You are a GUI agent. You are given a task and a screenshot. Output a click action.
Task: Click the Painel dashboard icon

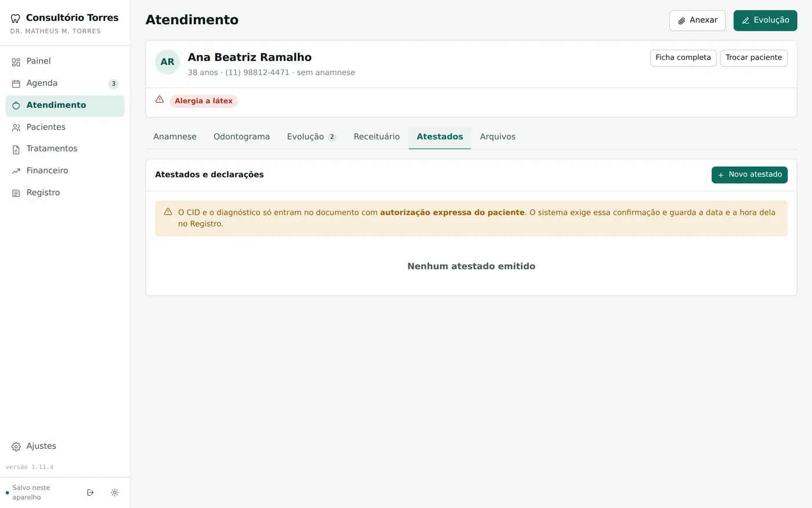point(16,62)
